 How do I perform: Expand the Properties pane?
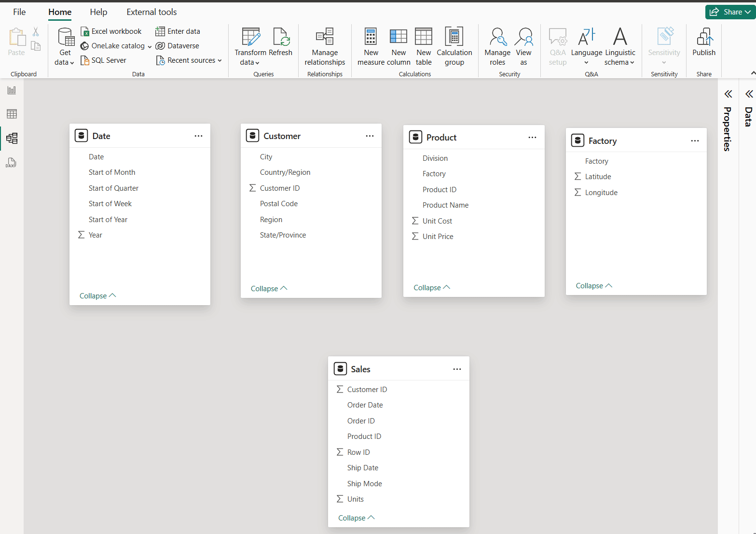point(728,94)
